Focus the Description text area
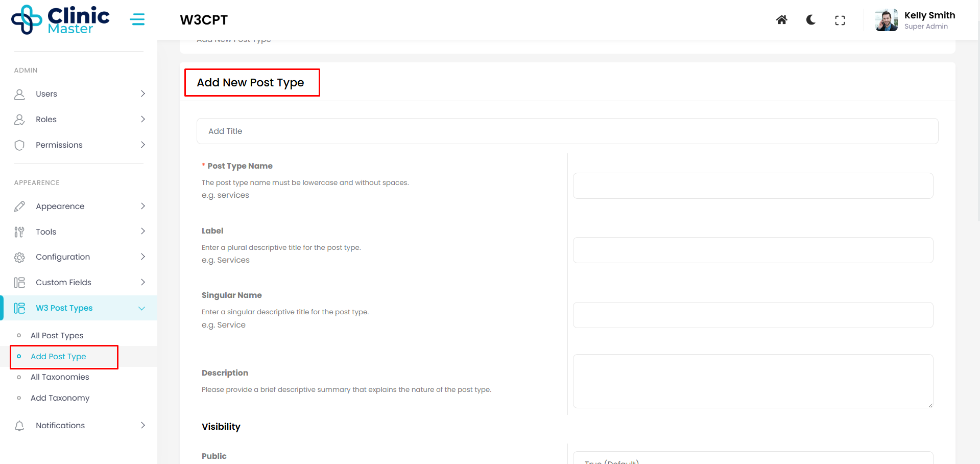The width and height of the screenshot is (980, 464). point(753,381)
